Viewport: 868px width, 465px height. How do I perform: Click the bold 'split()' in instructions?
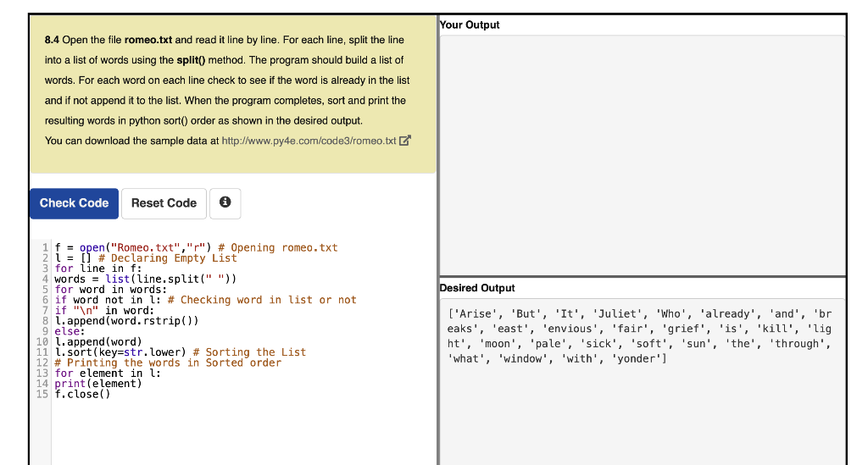coord(191,60)
